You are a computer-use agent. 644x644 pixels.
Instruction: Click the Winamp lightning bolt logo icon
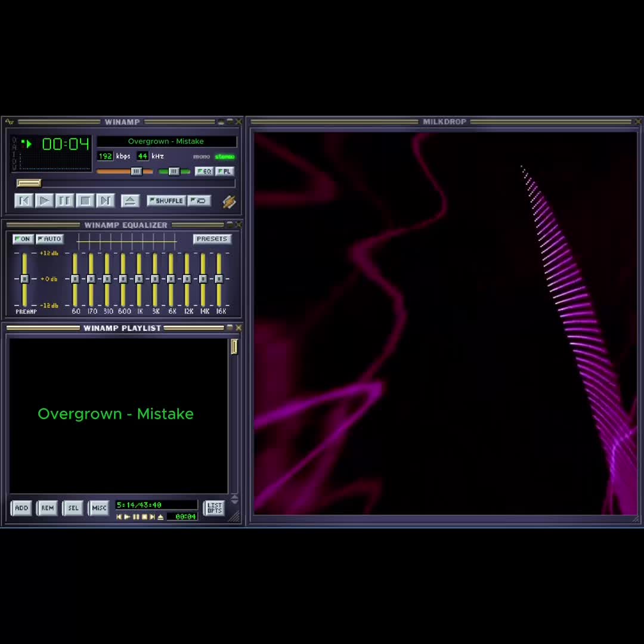[x=229, y=202]
